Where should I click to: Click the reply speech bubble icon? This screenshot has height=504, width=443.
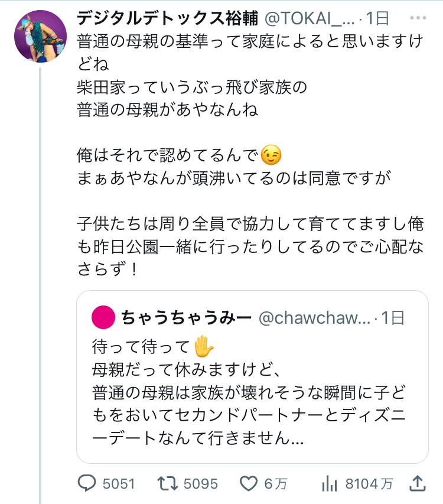click(x=87, y=484)
